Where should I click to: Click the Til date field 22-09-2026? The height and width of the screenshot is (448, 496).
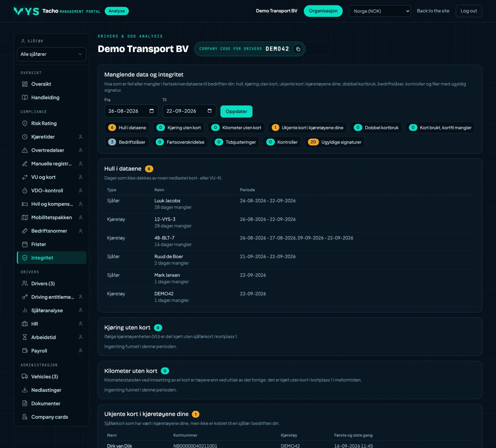[189, 111]
